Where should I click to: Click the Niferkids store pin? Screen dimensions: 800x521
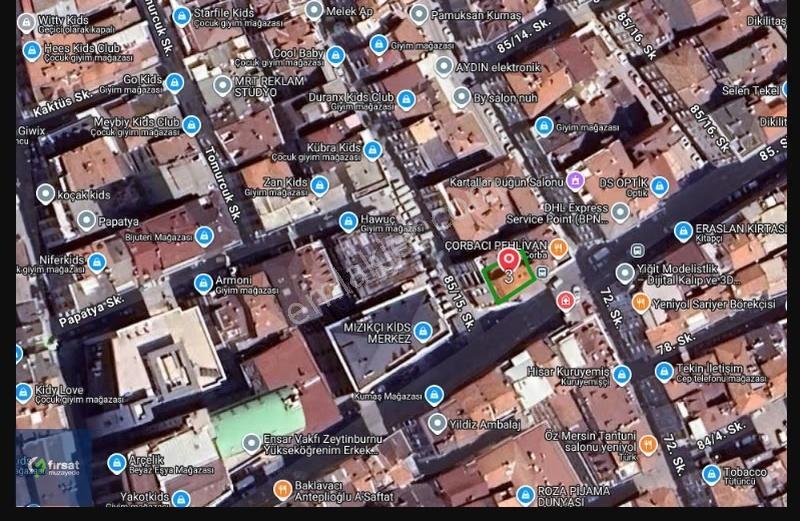tap(97, 263)
